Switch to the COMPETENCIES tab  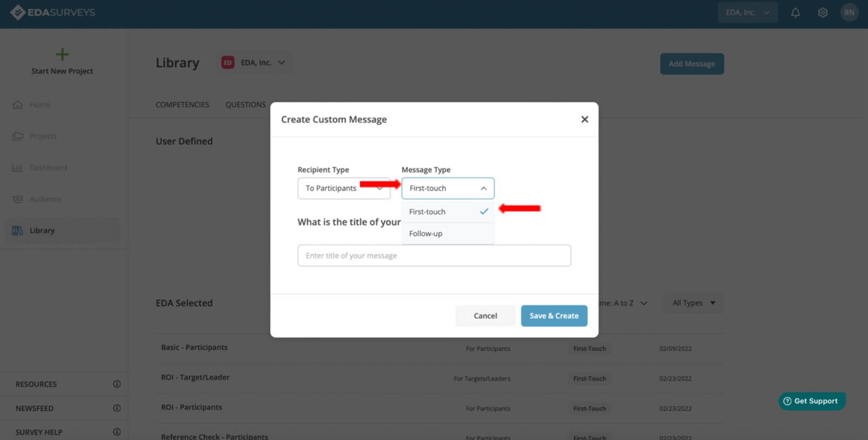(x=182, y=105)
